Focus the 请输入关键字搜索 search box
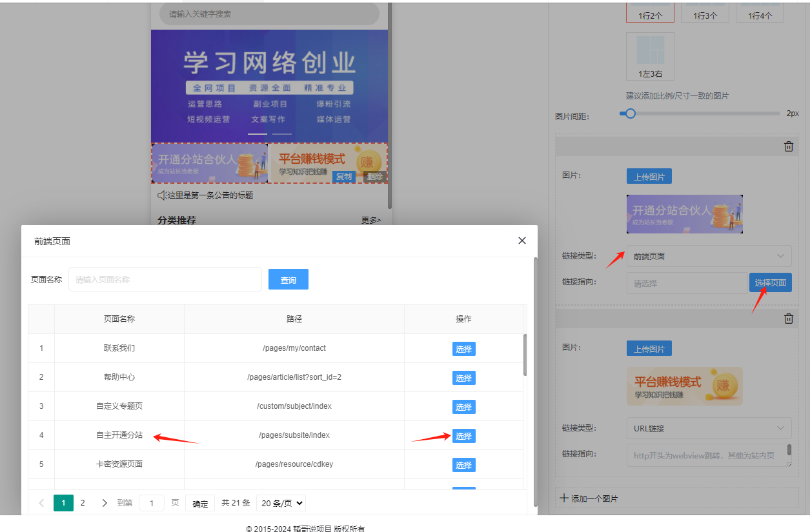Viewport: 810px width, 532px height. click(x=270, y=14)
